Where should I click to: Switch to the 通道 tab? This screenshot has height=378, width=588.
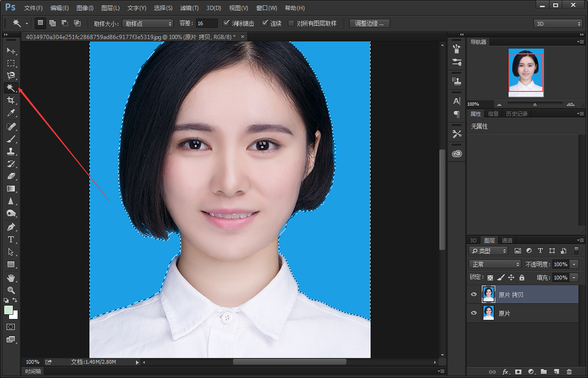click(x=507, y=240)
